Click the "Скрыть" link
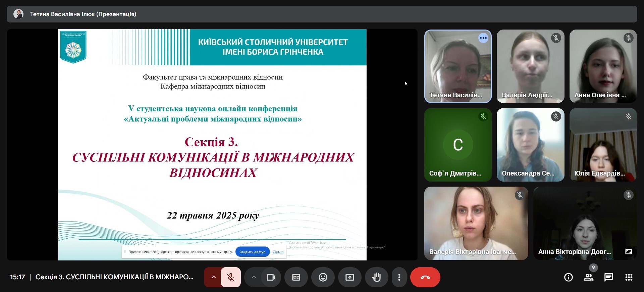This screenshot has width=644, height=292. (278, 252)
